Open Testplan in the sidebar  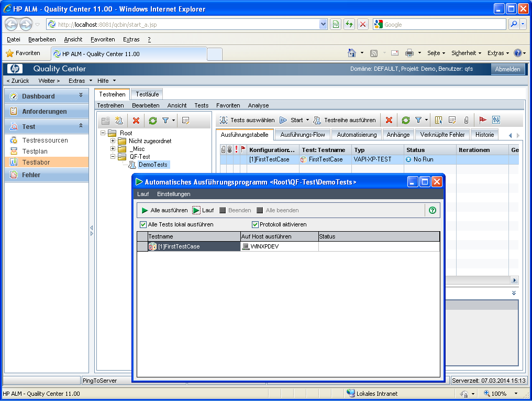(x=35, y=151)
